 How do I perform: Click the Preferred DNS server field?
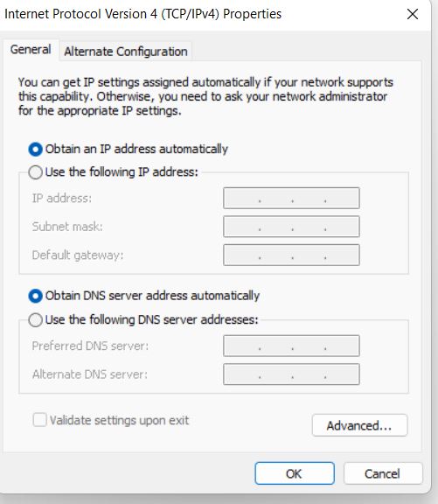click(291, 346)
